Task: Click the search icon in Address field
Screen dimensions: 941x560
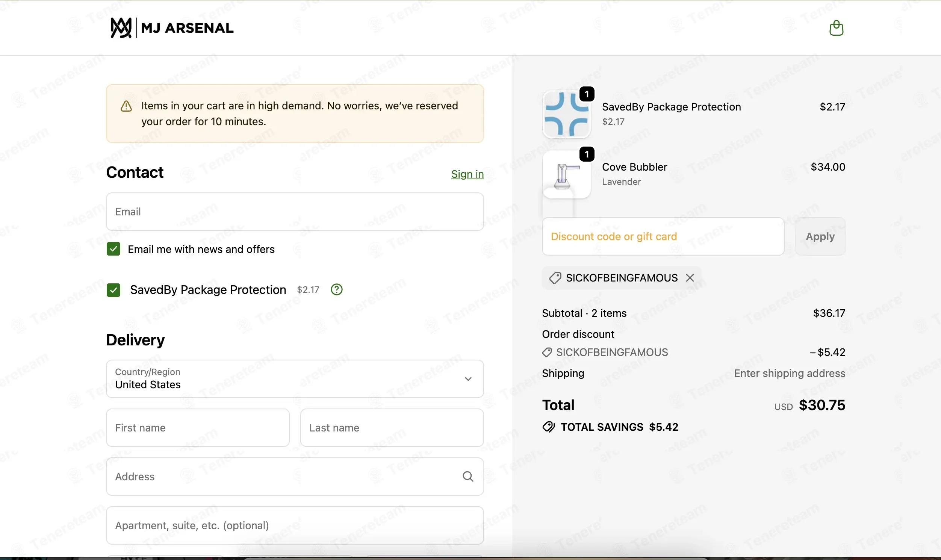Action: 468,477
